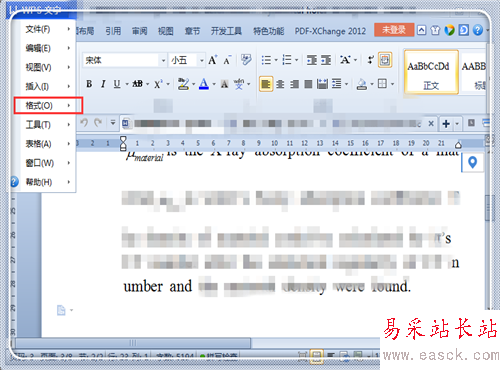Toggle italic formatting

pos(103,84)
